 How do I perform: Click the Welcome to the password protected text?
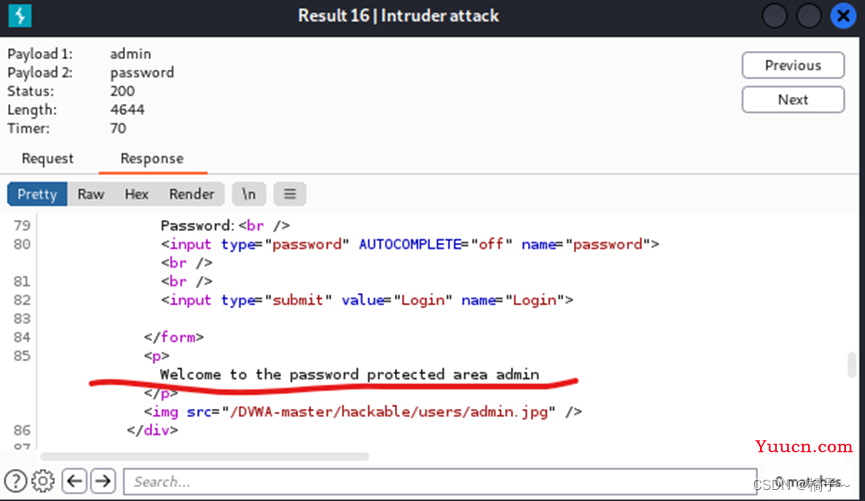[x=349, y=375]
